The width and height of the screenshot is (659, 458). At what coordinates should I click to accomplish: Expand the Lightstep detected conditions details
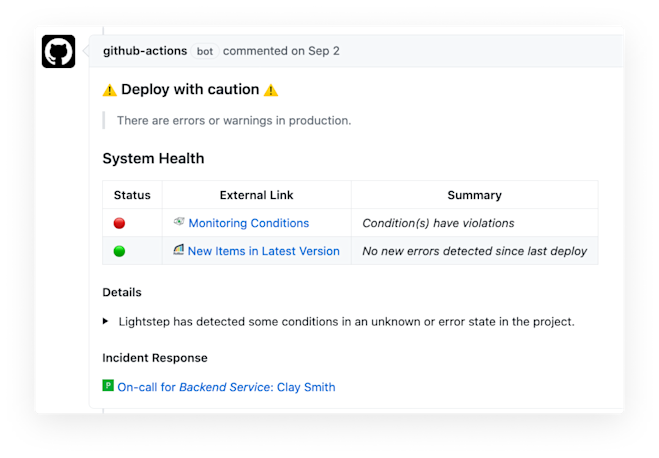point(105,321)
